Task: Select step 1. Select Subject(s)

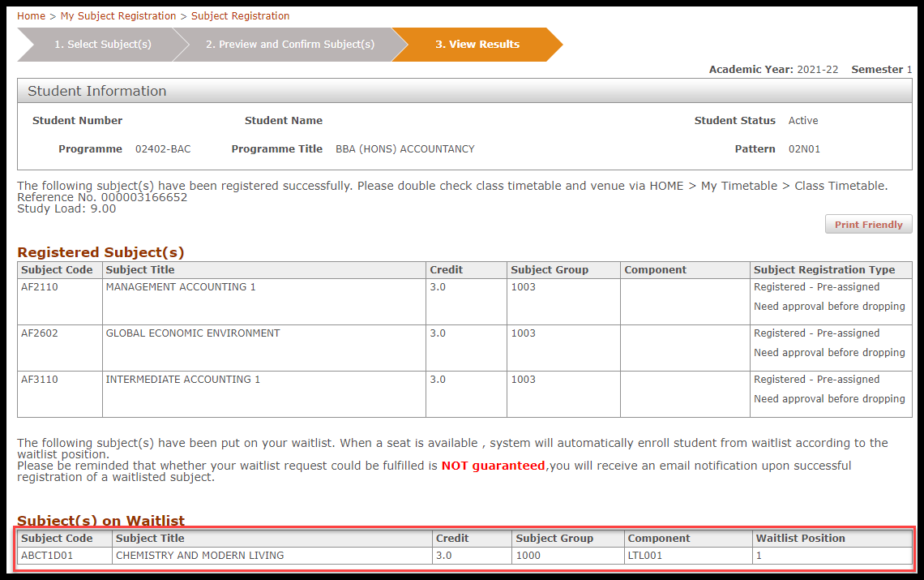Action: (103, 45)
